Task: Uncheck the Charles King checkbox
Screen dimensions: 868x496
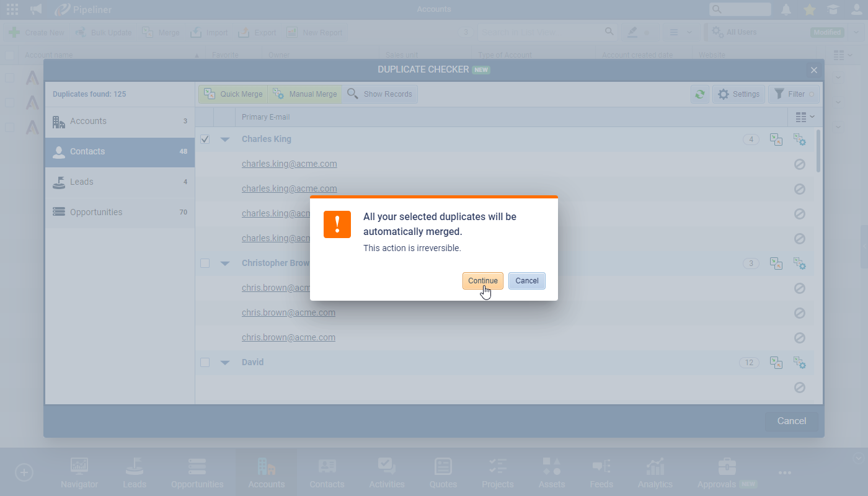Action: [x=205, y=139]
